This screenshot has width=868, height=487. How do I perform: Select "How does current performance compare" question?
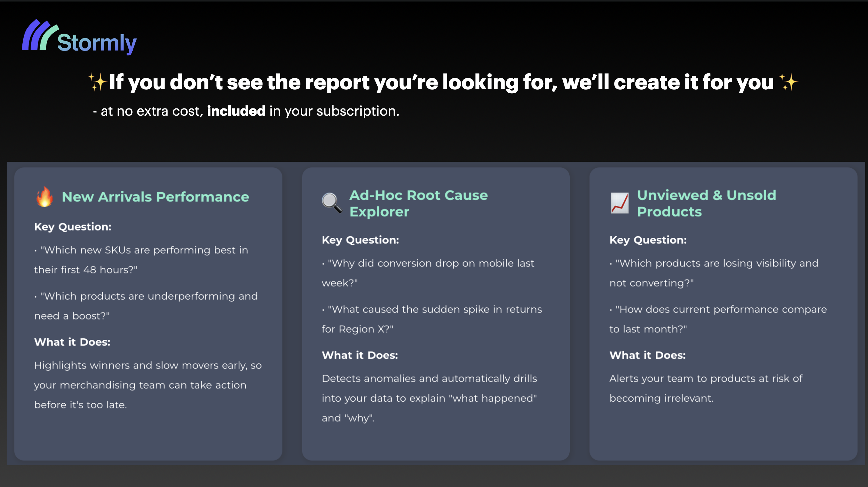point(718,319)
